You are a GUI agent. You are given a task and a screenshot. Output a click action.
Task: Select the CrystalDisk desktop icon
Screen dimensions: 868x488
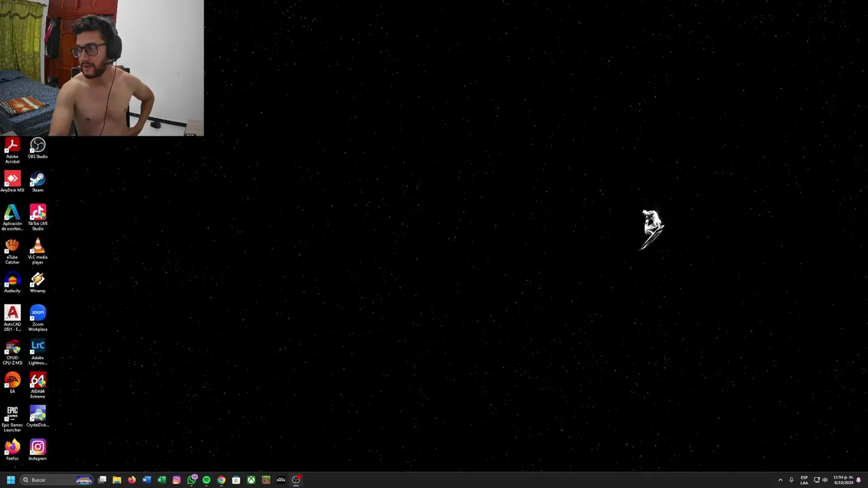tap(37, 417)
